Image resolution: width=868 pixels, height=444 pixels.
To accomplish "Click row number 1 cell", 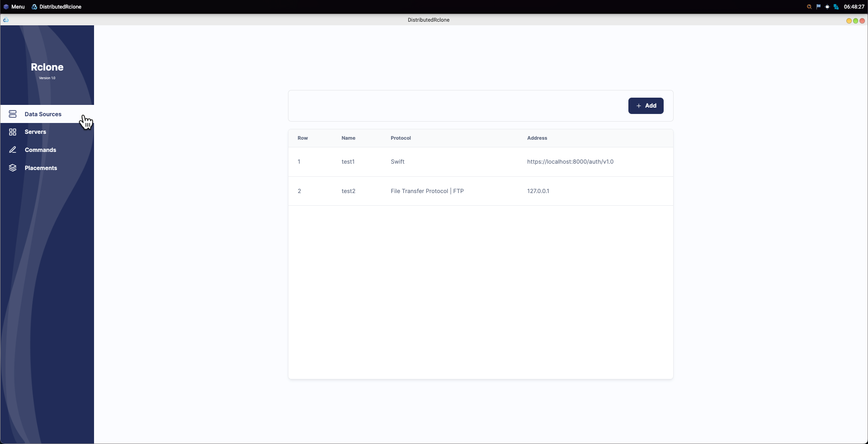I will pyautogui.click(x=299, y=162).
